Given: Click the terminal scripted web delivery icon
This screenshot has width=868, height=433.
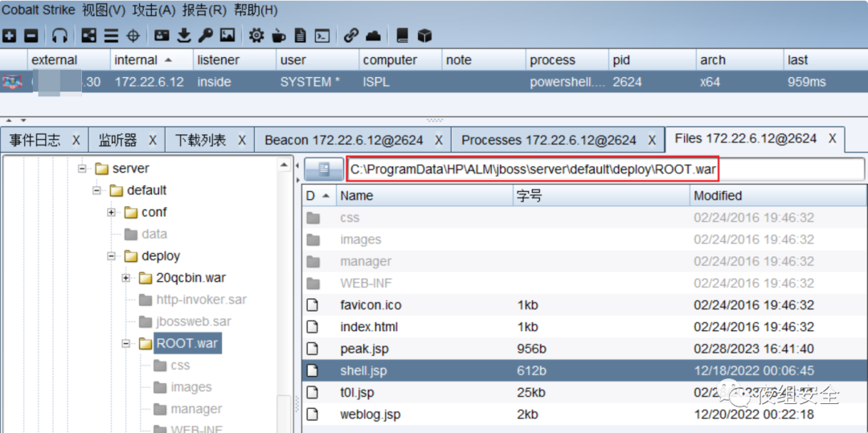Looking at the screenshot, I should [x=323, y=36].
